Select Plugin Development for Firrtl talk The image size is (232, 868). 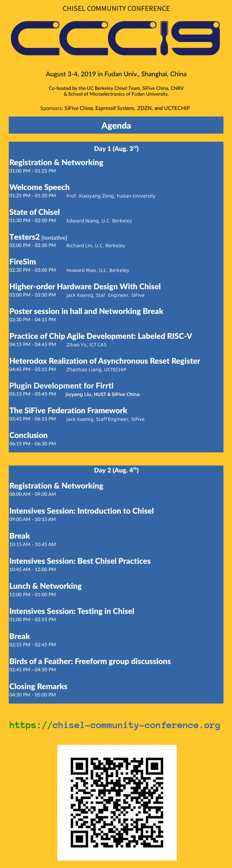coord(61,386)
